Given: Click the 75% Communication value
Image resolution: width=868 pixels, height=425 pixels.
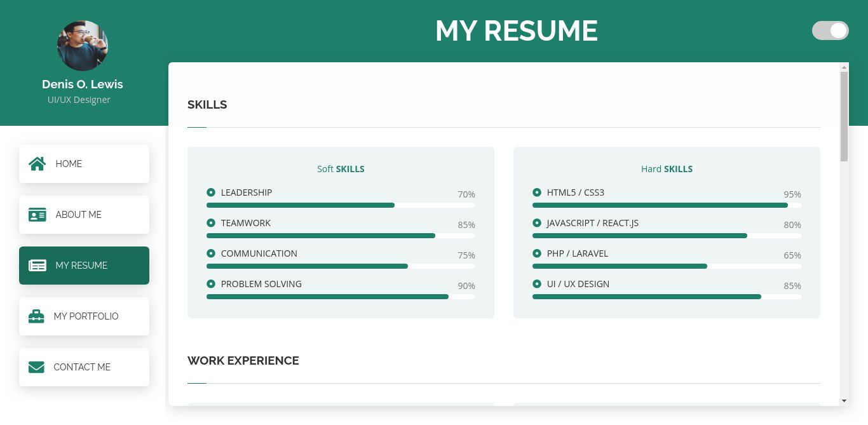Looking at the screenshot, I should (466, 255).
